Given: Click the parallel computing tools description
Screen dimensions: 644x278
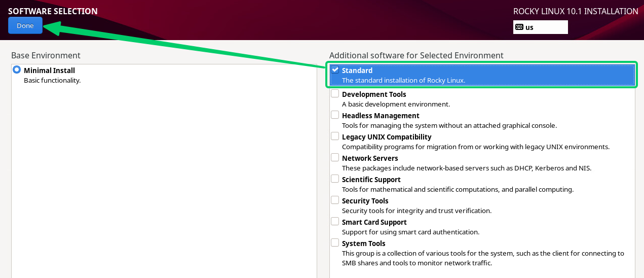Looking at the screenshot, I should (x=458, y=189).
